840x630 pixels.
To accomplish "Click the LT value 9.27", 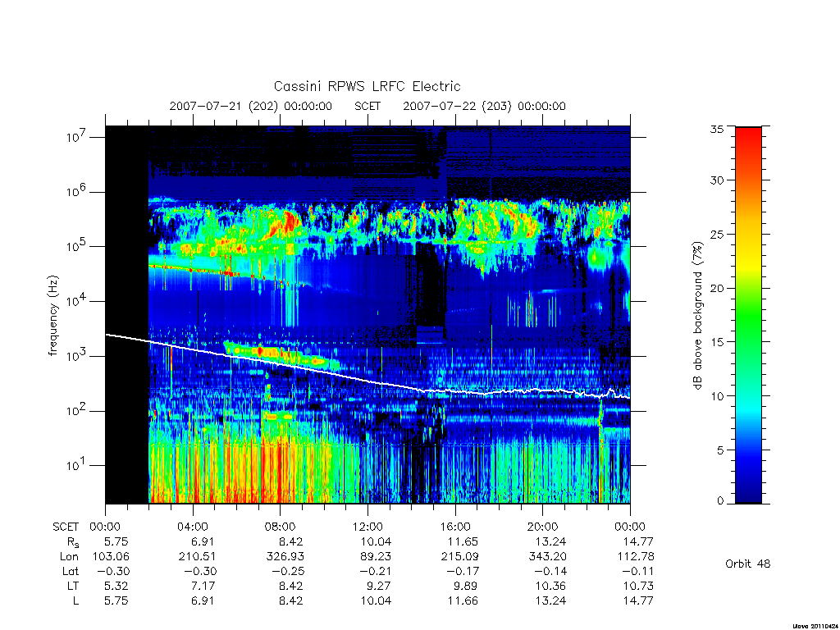I will [x=379, y=586].
